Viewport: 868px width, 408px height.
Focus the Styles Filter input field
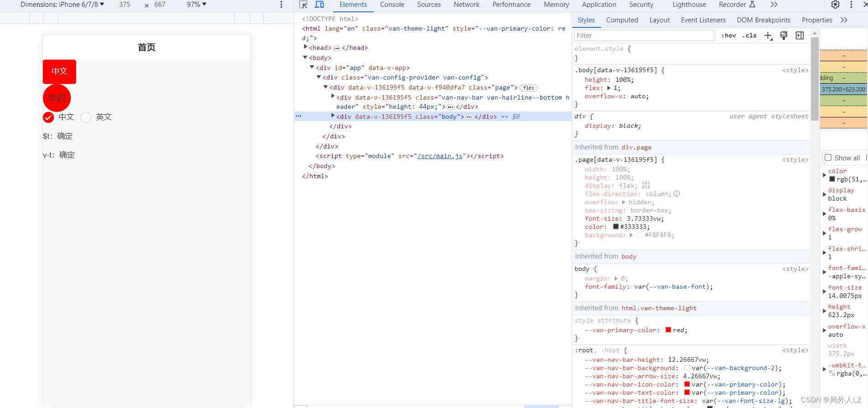(644, 36)
